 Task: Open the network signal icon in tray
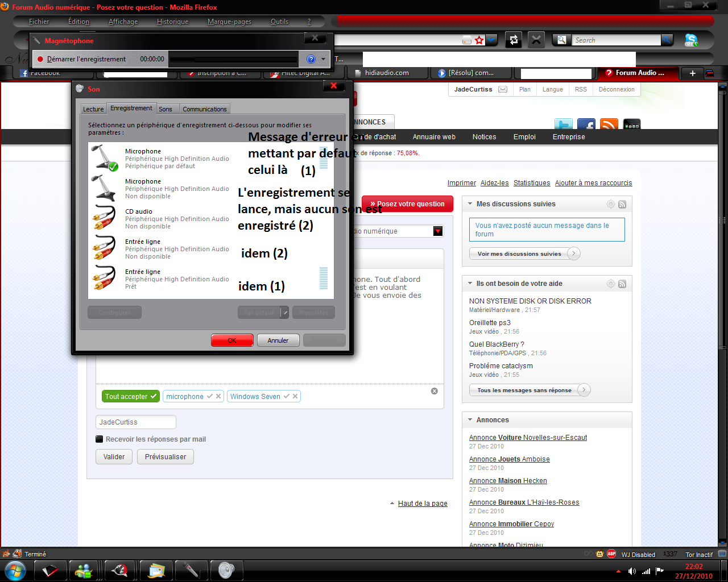coord(646,571)
